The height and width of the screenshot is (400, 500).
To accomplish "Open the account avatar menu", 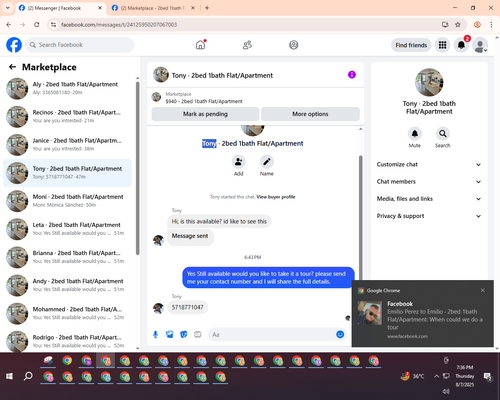I will [x=480, y=45].
